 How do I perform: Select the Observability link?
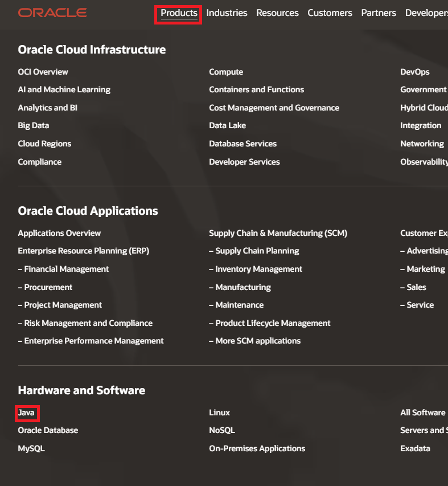pos(424,162)
